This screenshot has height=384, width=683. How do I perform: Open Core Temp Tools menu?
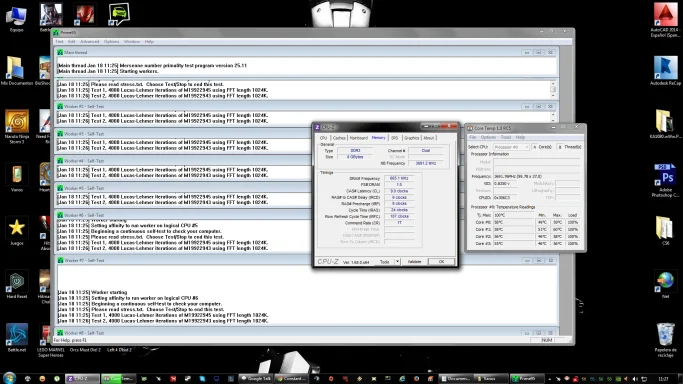click(506, 137)
